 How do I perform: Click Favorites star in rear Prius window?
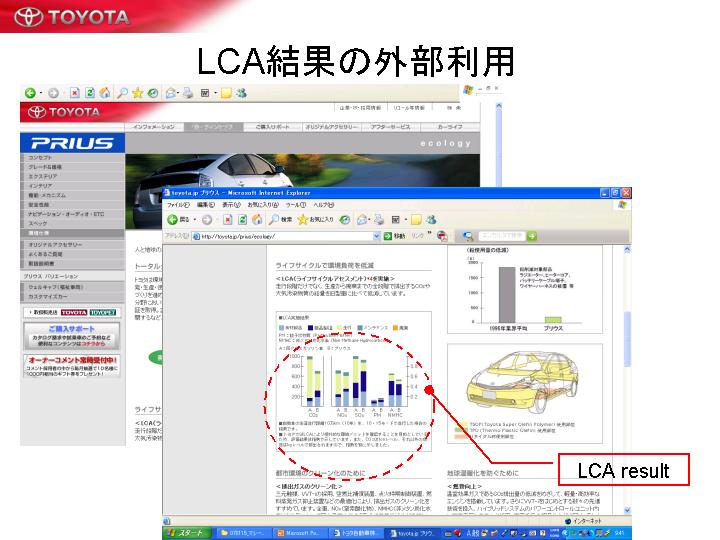(x=137, y=93)
